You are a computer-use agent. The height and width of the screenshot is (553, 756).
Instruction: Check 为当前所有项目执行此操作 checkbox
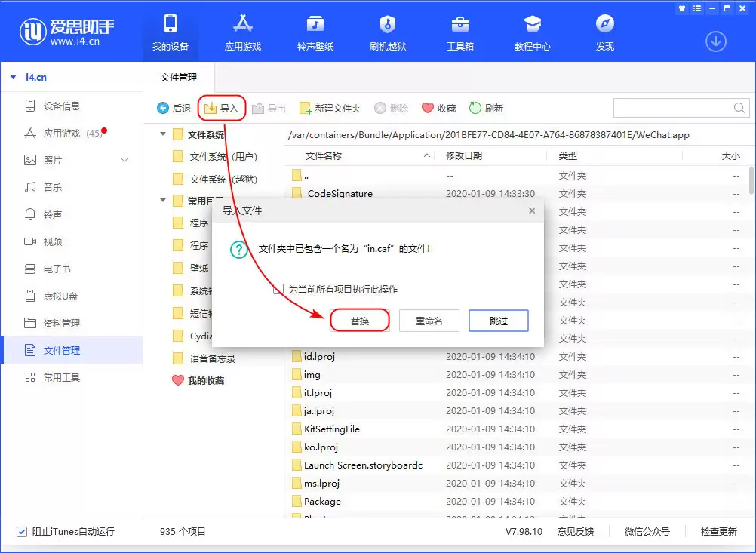[278, 289]
